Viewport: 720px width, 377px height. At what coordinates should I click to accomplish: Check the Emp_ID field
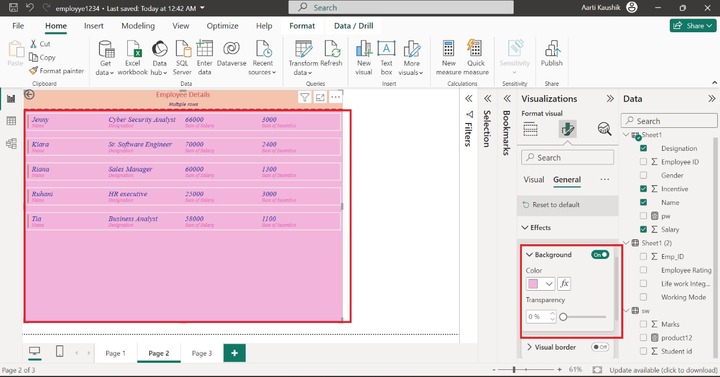(x=643, y=256)
